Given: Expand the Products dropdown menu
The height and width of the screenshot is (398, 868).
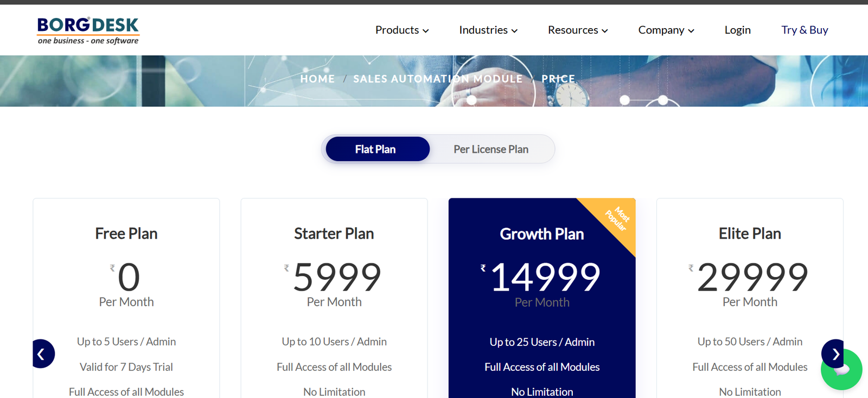Looking at the screenshot, I should pyautogui.click(x=402, y=30).
